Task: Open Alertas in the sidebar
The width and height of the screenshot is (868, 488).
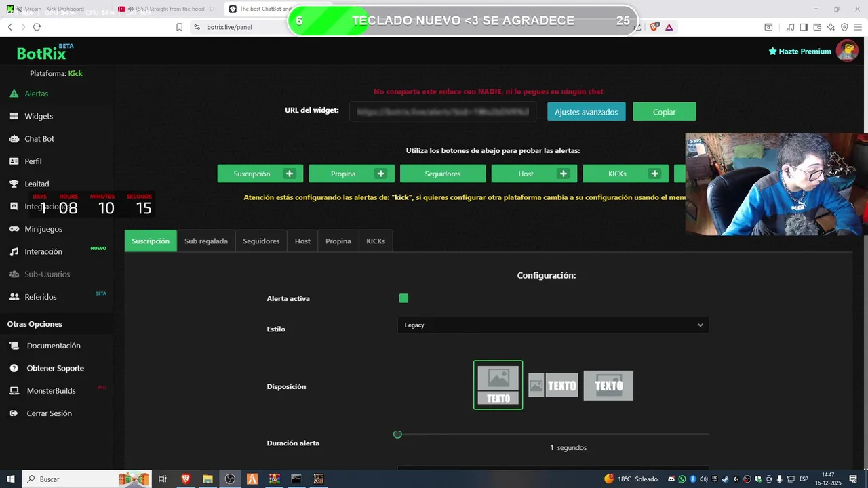Action: 36,94
